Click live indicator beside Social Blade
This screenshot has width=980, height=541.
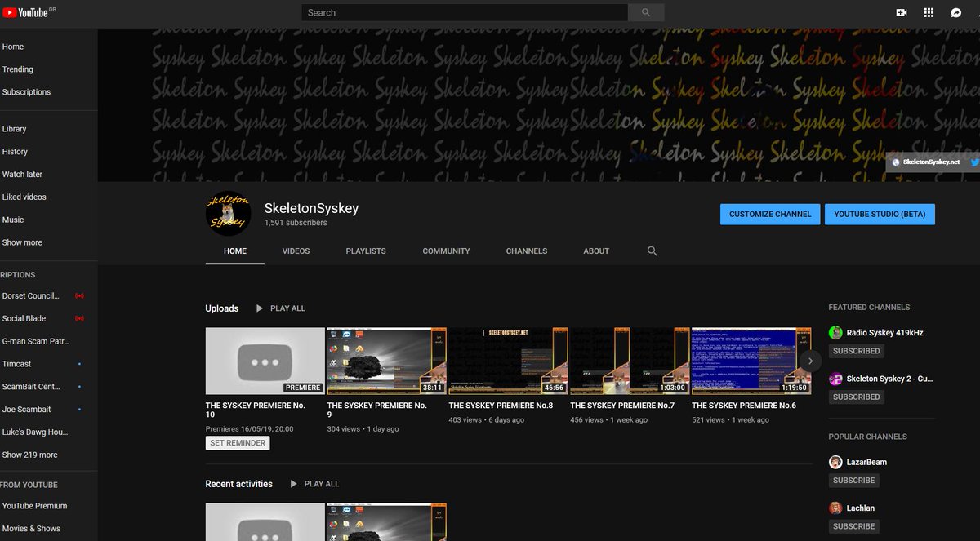tap(79, 318)
